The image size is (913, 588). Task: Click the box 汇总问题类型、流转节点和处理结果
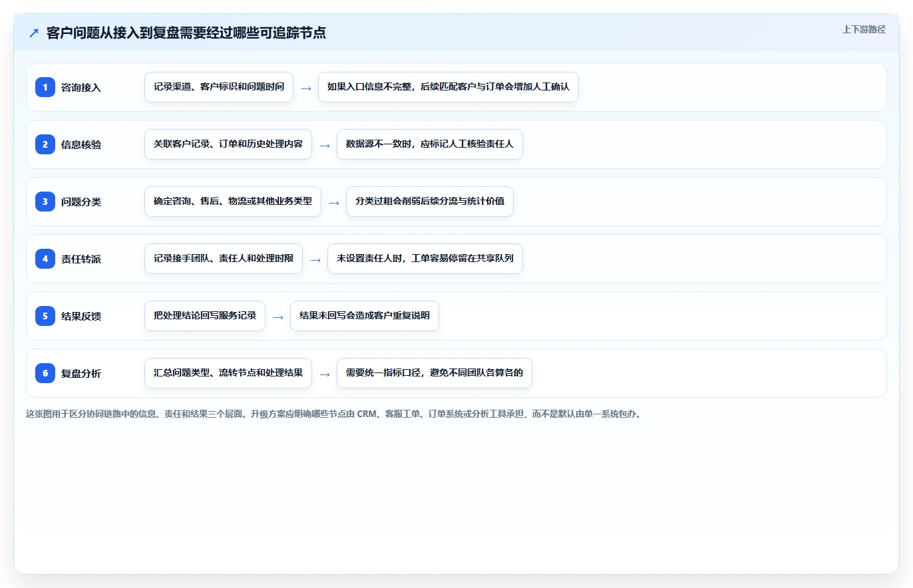coord(228,373)
